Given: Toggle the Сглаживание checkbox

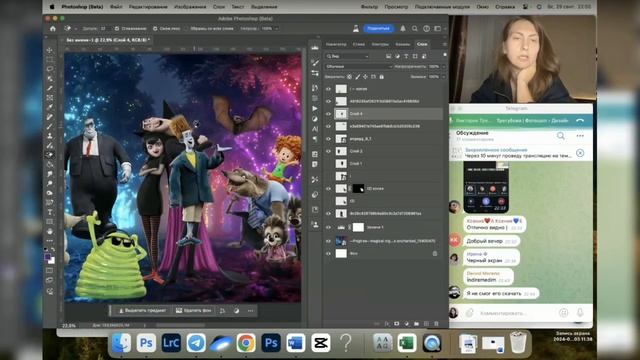Looking at the screenshot, I should pos(117,29).
